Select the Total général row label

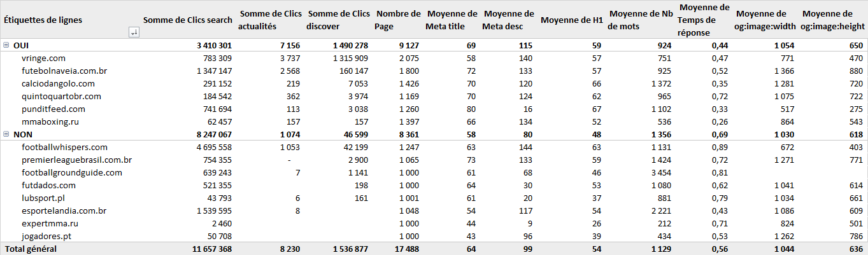(x=31, y=249)
